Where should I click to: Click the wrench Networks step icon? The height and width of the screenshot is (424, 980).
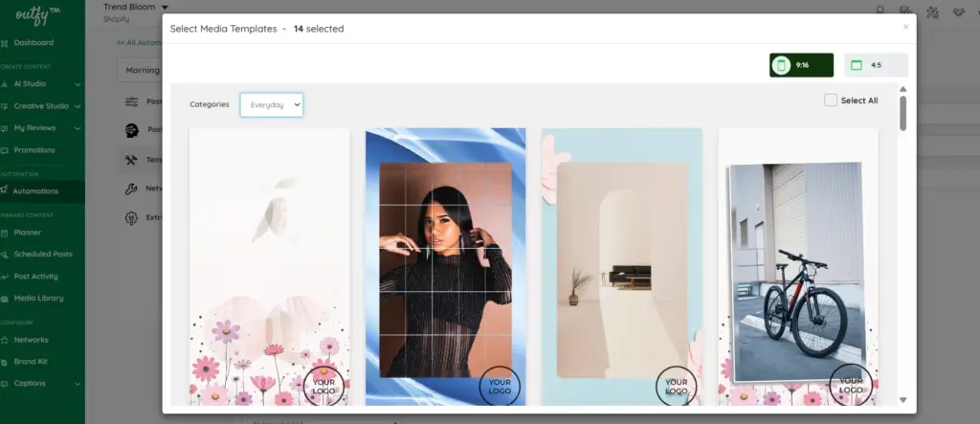click(130, 189)
